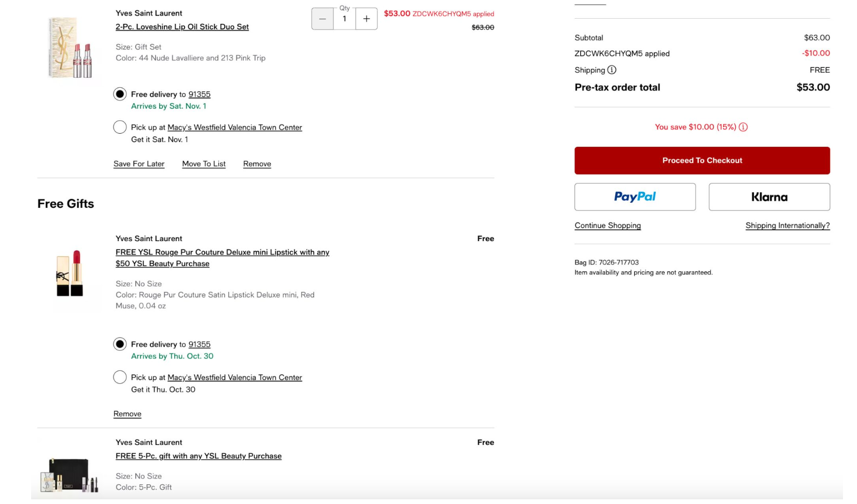Change zip code 91355 for Lip Oil Duo Set delivery
This screenshot has width=857, height=504.
(200, 94)
